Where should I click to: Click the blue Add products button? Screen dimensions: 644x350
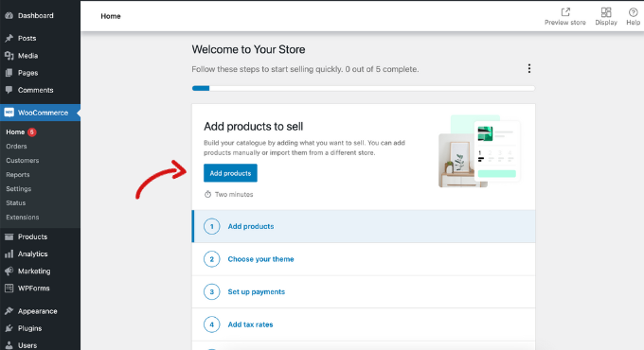click(230, 173)
